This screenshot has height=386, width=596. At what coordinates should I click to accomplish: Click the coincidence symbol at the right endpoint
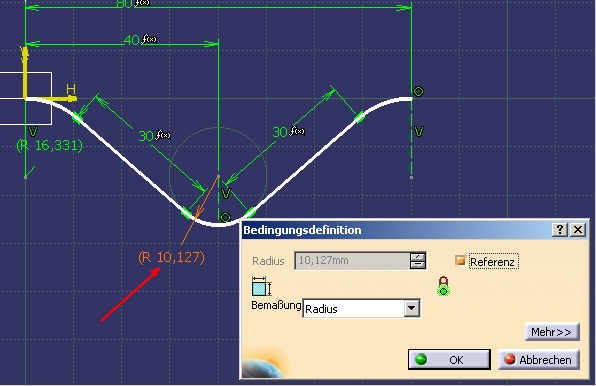point(418,92)
